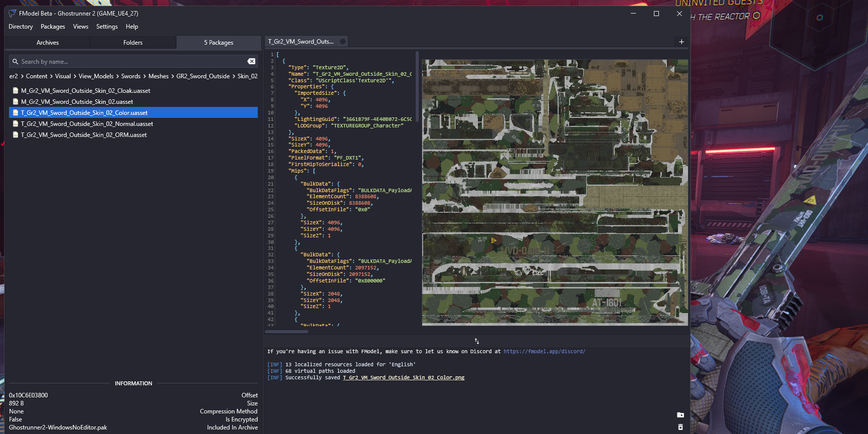Open the Packages menu
Viewport: 868px width, 434px height.
(x=53, y=27)
